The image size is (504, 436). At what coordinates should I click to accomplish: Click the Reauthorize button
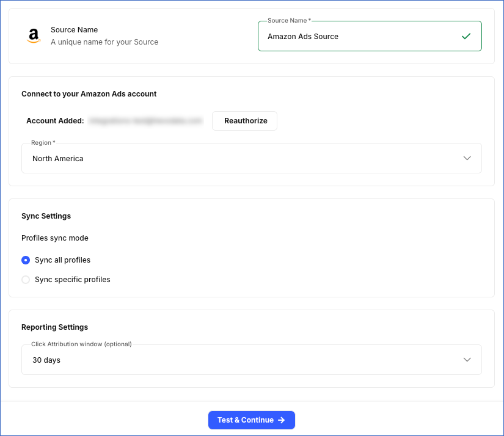point(244,121)
